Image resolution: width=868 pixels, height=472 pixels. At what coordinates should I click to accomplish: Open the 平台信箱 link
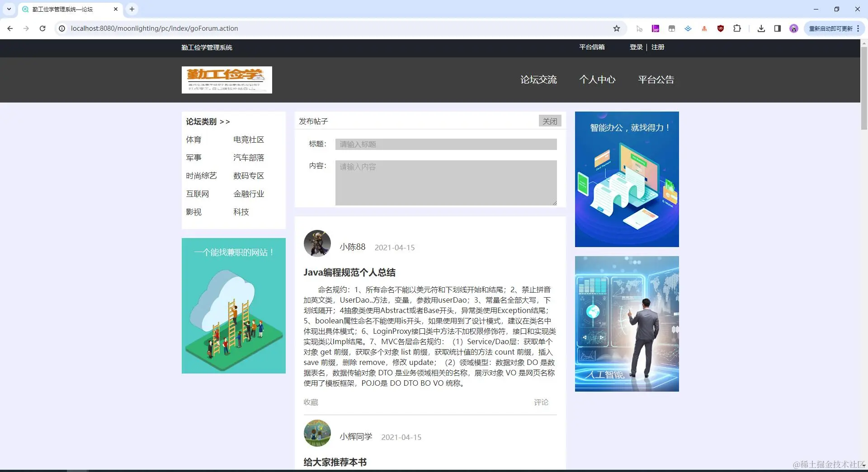tap(592, 47)
